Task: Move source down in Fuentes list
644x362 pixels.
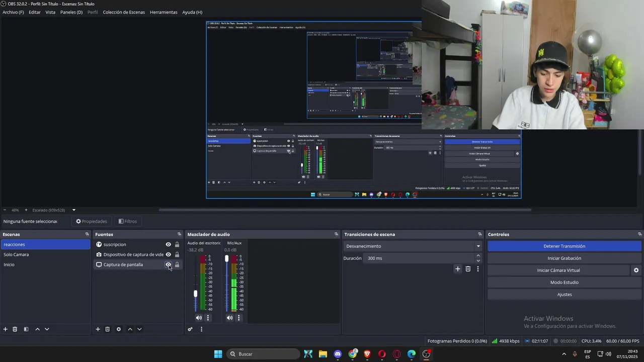Action: pos(139,329)
